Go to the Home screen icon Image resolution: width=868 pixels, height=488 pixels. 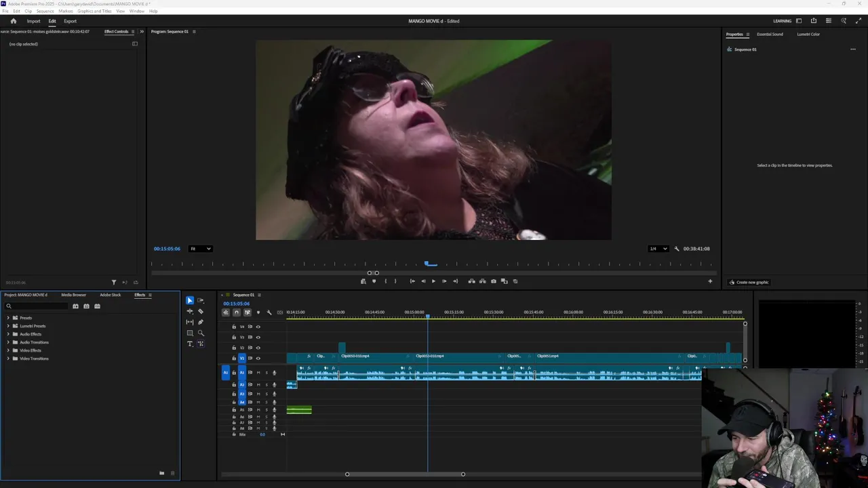pyautogui.click(x=13, y=21)
